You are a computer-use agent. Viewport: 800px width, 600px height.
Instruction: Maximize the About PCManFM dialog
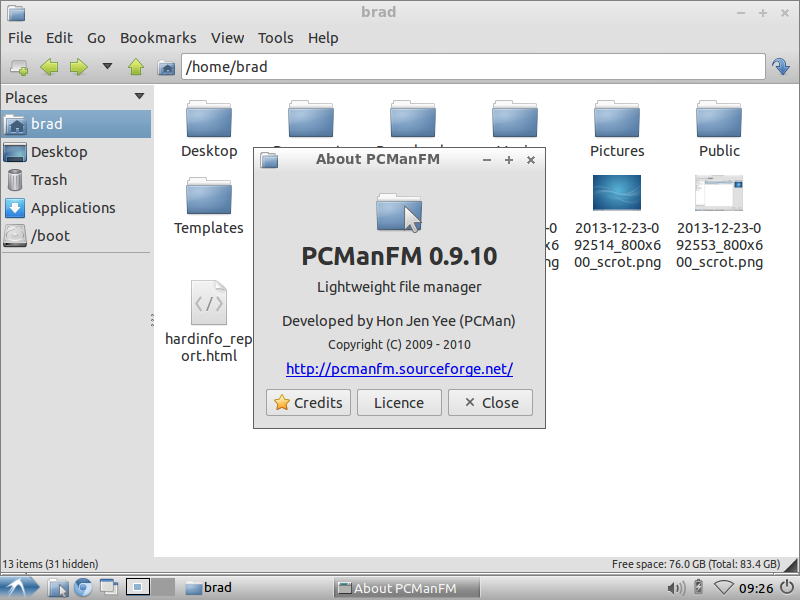pyautogui.click(x=509, y=160)
